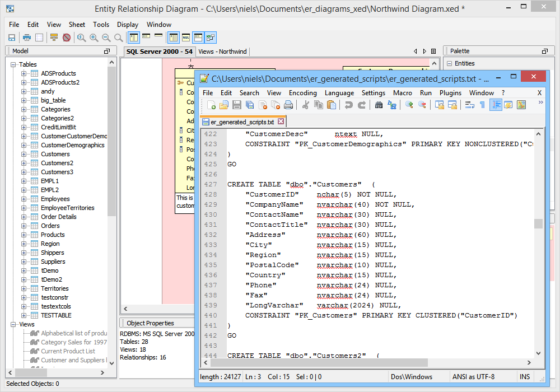Collapse the Entities palette section
The height and width of the screenshot is (392, 560).
tap(449, 63)
